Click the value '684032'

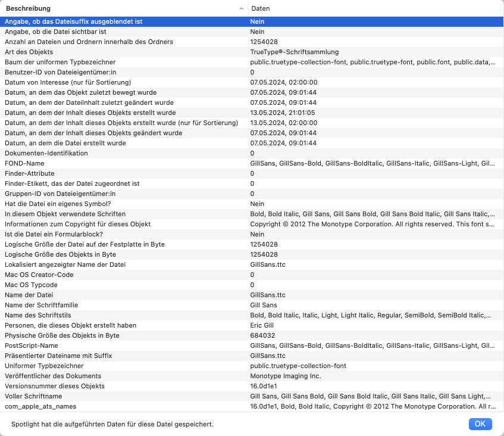pyautogui.click(x=262, y=335)
